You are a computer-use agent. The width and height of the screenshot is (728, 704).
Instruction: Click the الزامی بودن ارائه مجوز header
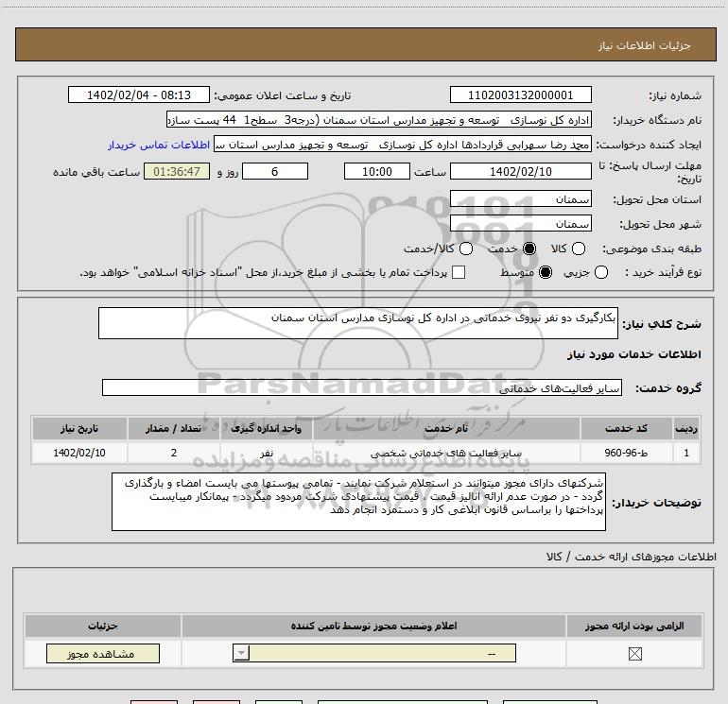634,626
